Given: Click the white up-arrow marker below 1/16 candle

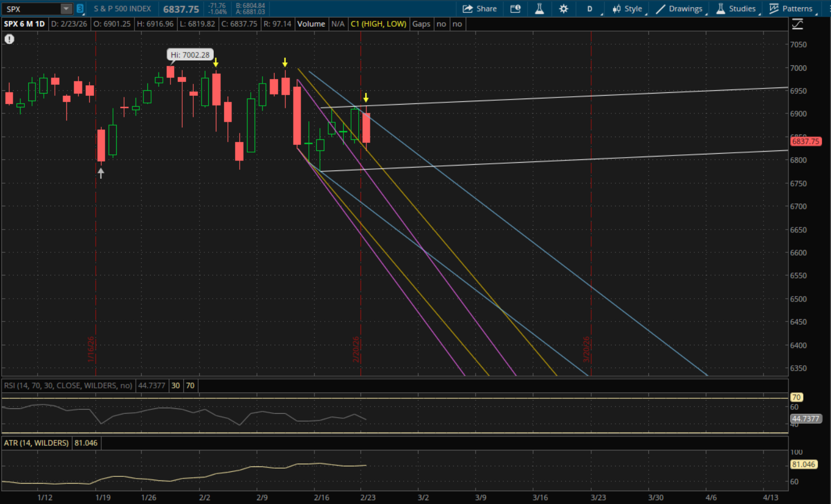Looking at the screenshot, I should click(x=101, y=173).
